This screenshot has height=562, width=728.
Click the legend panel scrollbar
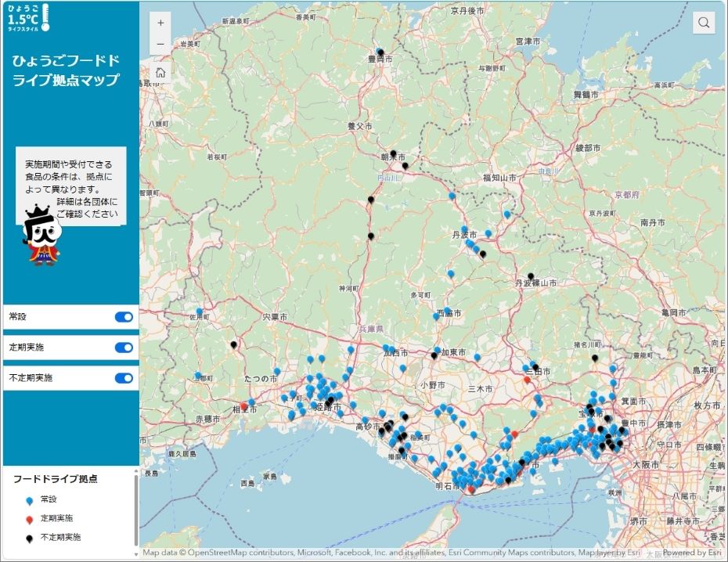click(136, 509)
